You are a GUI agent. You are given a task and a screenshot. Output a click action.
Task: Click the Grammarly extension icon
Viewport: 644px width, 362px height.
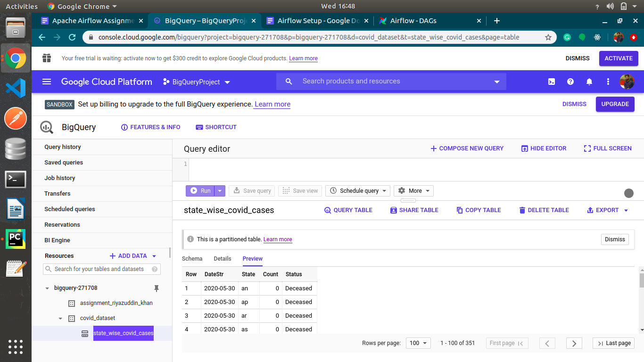coord(567,37)
